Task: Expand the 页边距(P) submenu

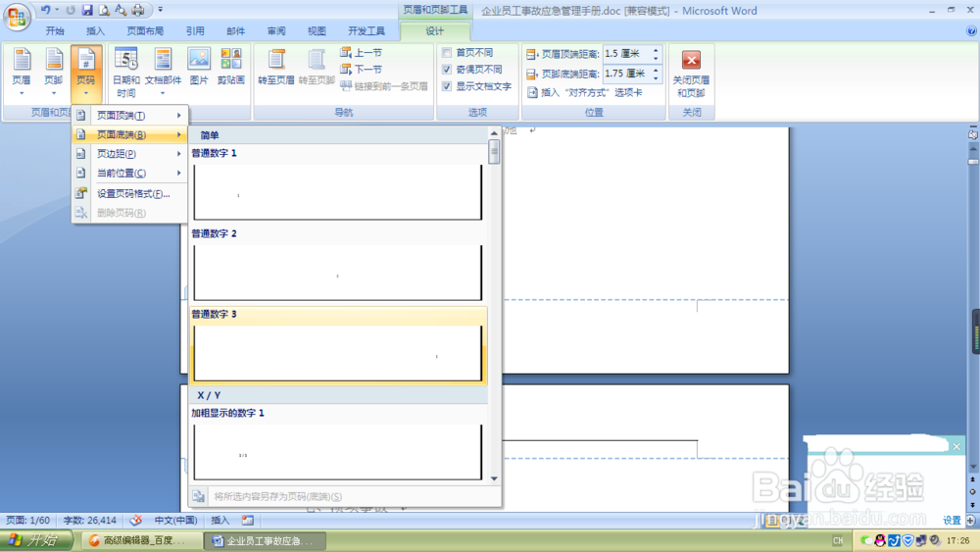Action: pyautogui.click(x=130, y=154)
